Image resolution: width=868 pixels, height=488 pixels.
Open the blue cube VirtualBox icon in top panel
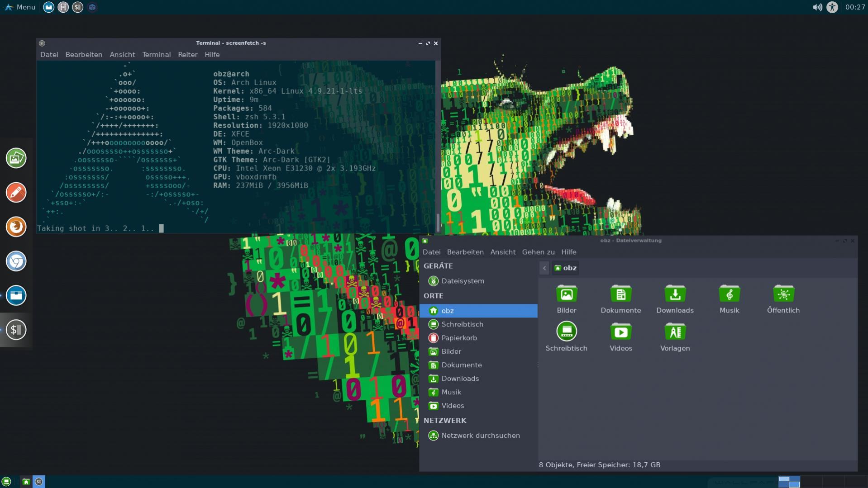coord(92,7)
